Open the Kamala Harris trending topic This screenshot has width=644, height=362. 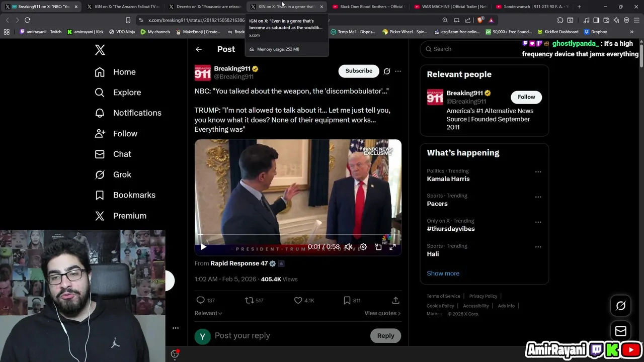point(448,179)
